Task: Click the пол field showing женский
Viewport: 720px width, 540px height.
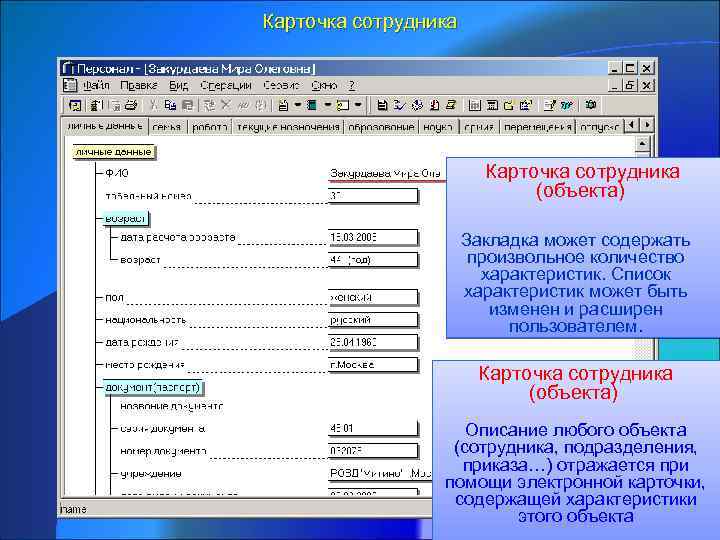Action: point(373,298)
